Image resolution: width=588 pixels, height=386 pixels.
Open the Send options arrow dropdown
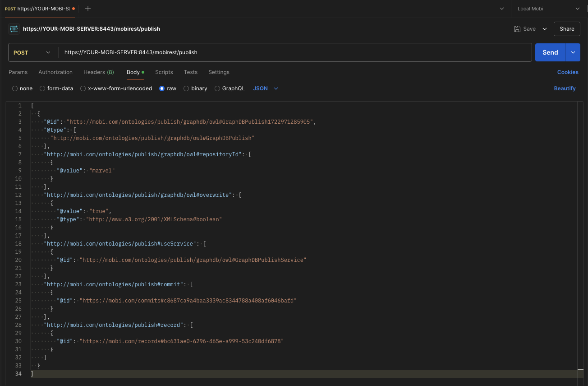pyautogui.click(x=573, y=52)
